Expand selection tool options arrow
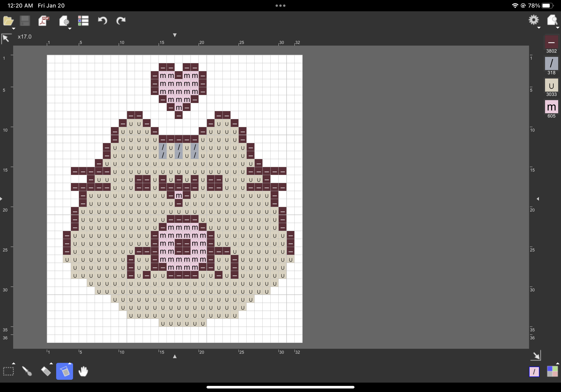This screenshot has height=392, width=561. [x=14, y=363]
